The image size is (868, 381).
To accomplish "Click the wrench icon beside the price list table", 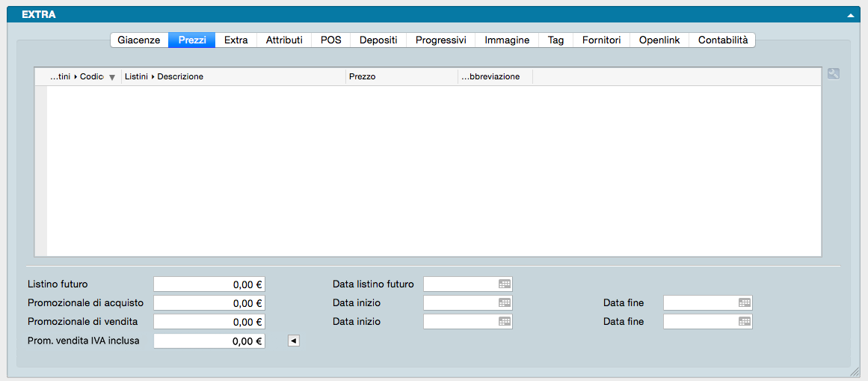I will click(x=834, y=74).
